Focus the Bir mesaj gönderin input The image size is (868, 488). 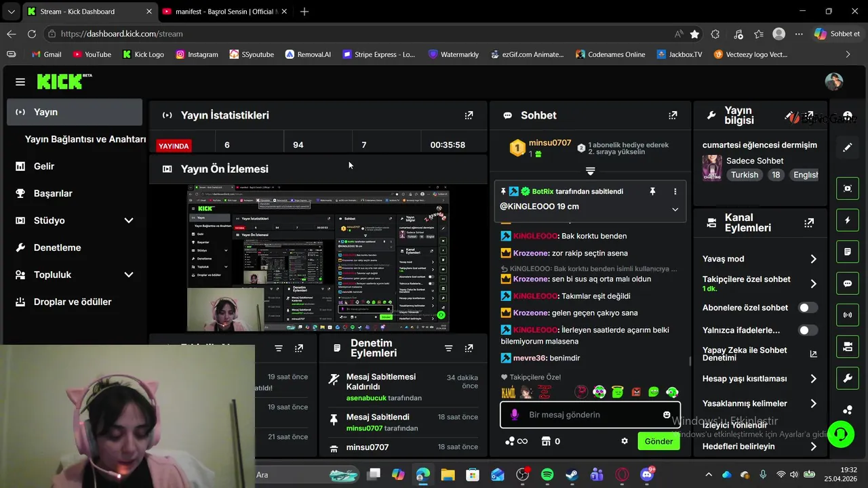(590, 415)
